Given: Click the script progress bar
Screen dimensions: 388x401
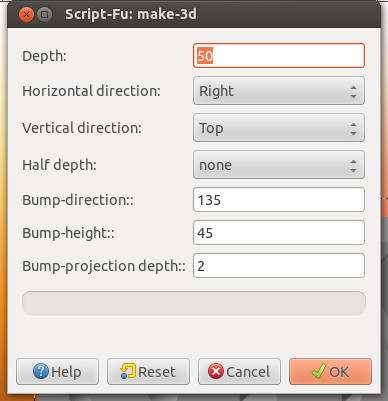Looking at the screenshot, I should click(194, 303).
